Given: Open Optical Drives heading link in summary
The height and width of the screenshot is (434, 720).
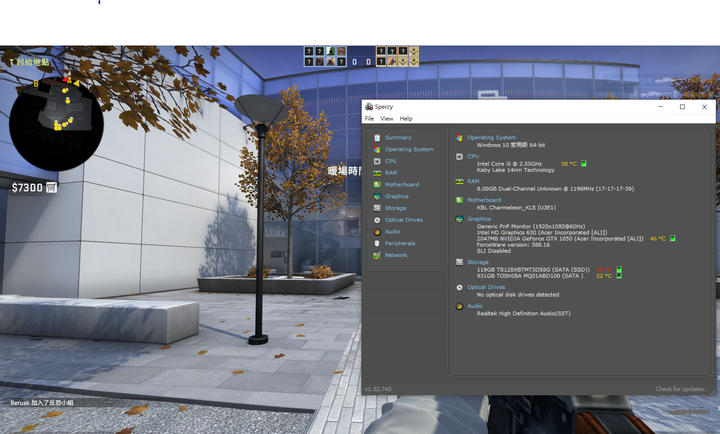Looking at the screenshot, I should pos(486,287).
